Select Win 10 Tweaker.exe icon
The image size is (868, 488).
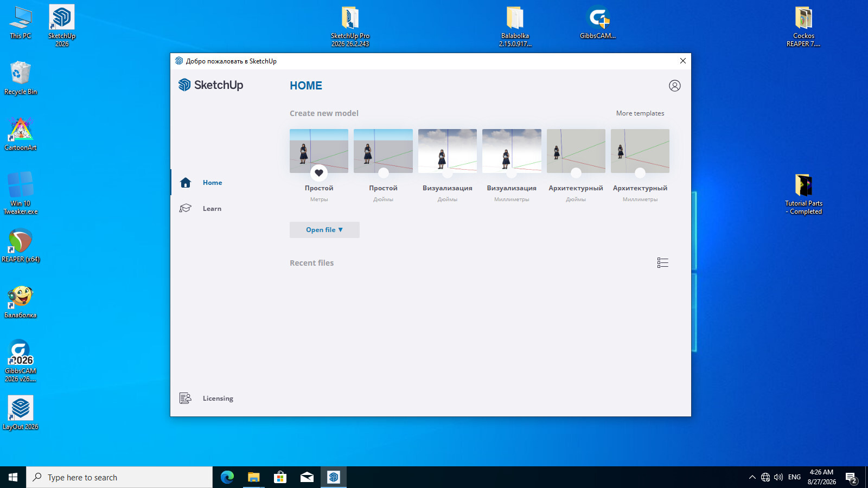21,193
